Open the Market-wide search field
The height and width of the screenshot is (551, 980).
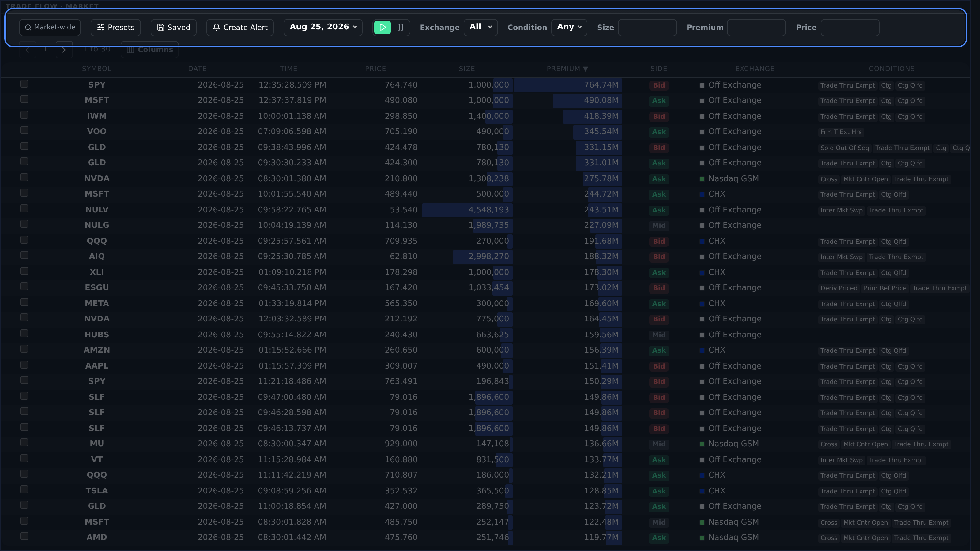click(50, 27)
